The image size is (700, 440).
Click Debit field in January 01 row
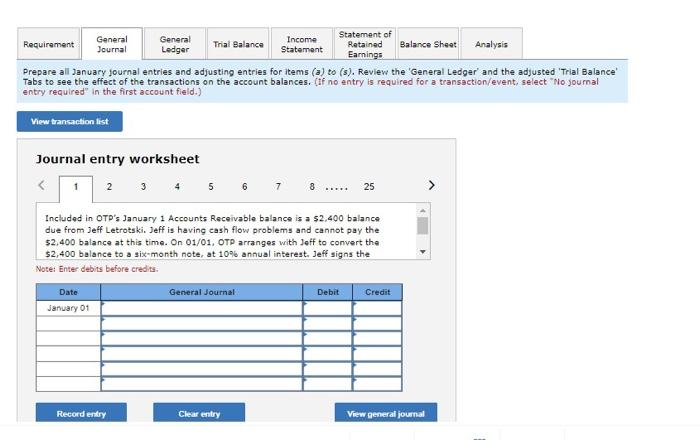328,308
